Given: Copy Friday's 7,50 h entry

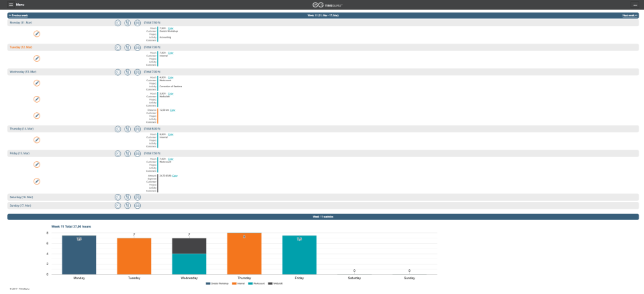Looking at the screenshot, I should point(171,158).
